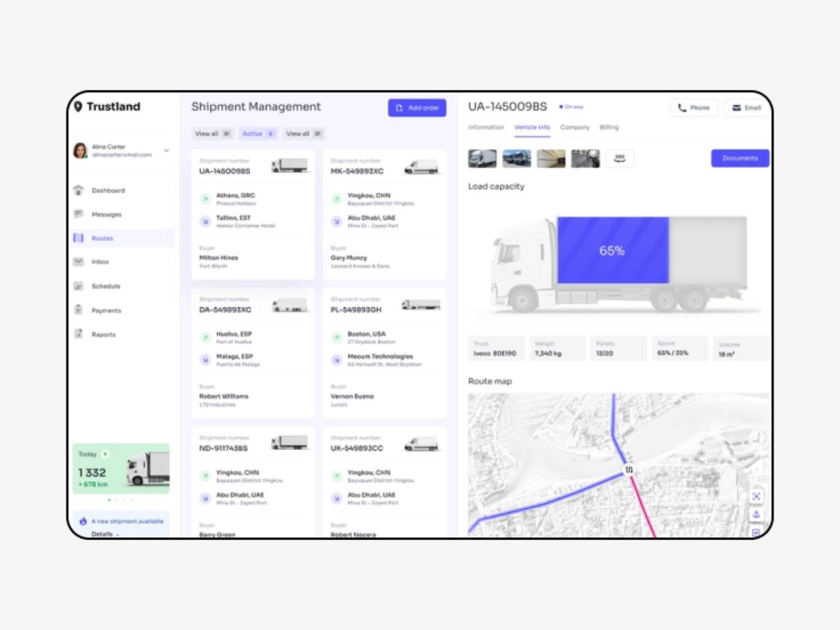Click the map focus/recenter icon

(x=756, y=496)
